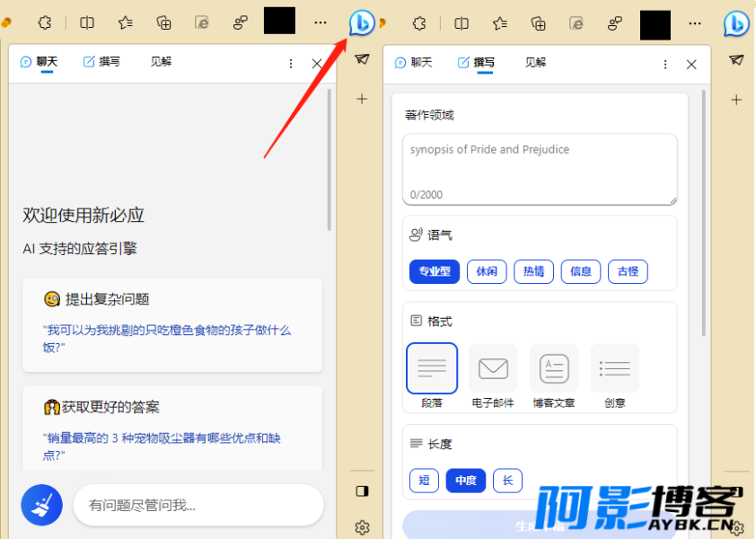756x539 pixels.
Task: Set length to 短 (short)
Action: click(x=424, y=481)
